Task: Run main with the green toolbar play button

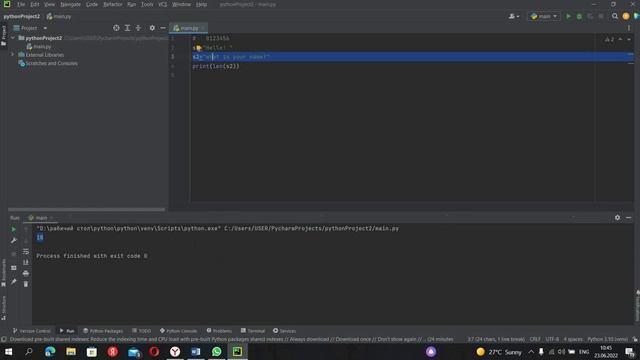Action: [x=568, y=16]
